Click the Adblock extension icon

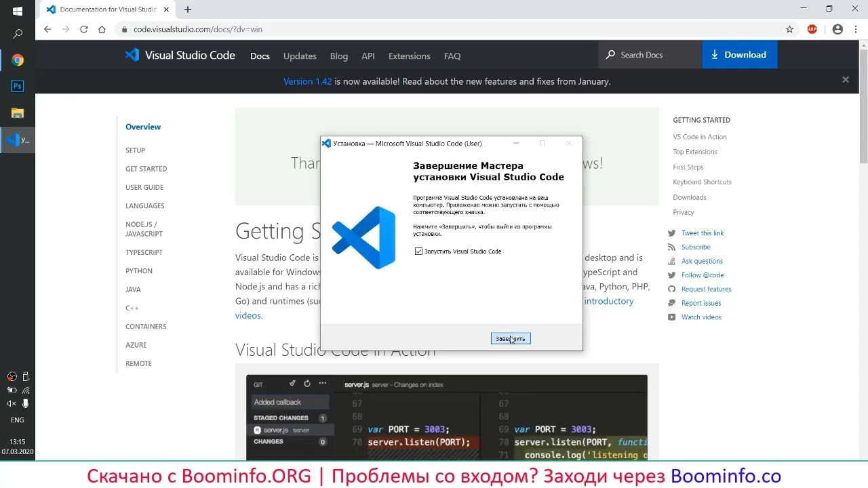click(812, 29)
